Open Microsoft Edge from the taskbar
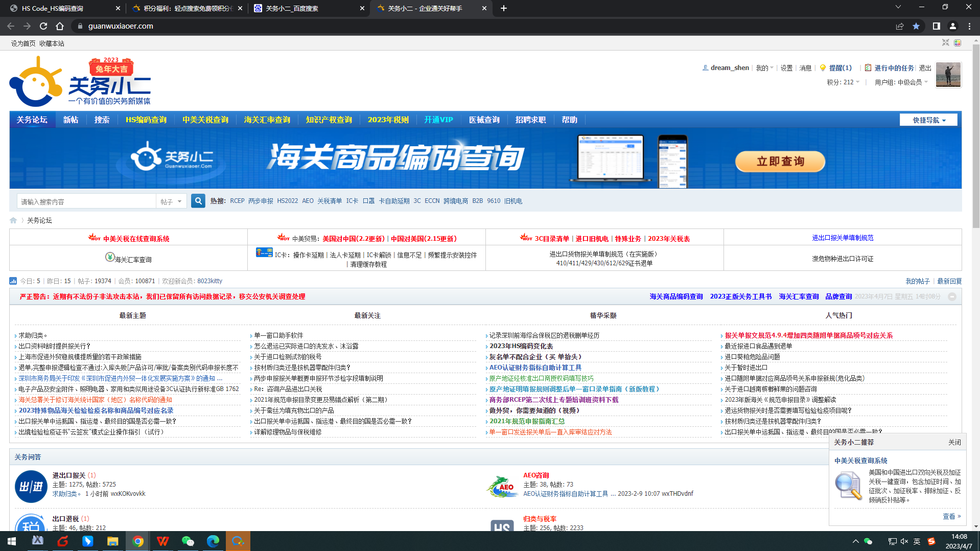Image resolution: width=980 pixels, height=551 pixels. (213, 541)
